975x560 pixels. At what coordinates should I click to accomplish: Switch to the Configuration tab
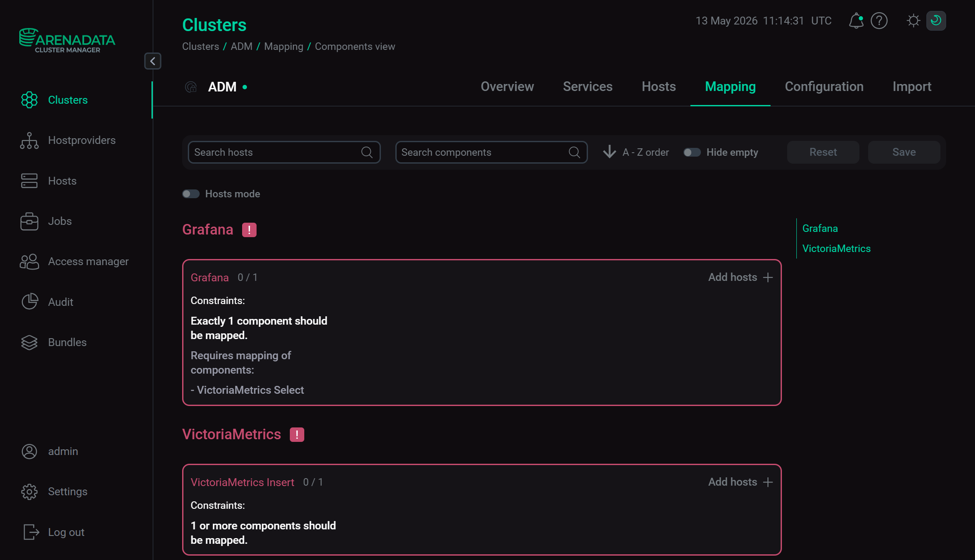pos(824,87)
